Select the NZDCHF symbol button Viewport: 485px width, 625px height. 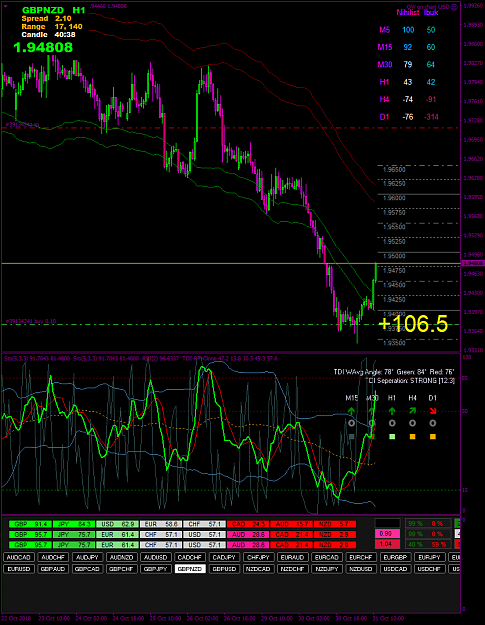(x=293, y=569)
